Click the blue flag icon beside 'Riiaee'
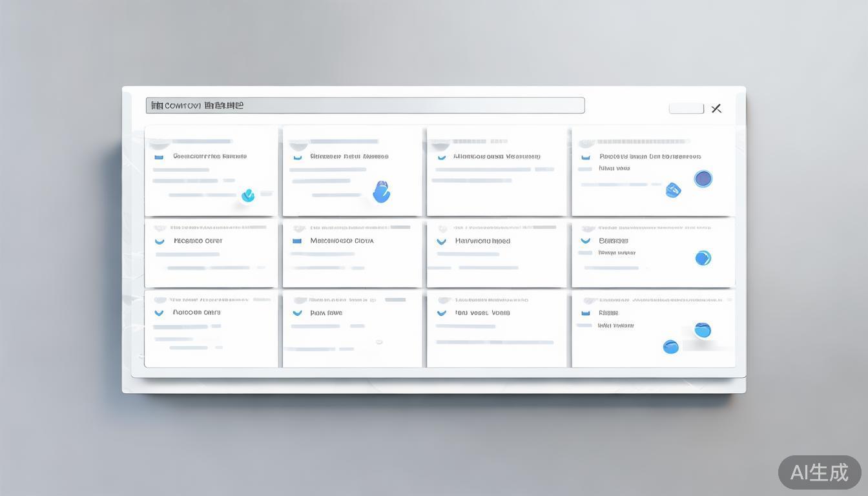868x496 pixels. click(586, 313)
